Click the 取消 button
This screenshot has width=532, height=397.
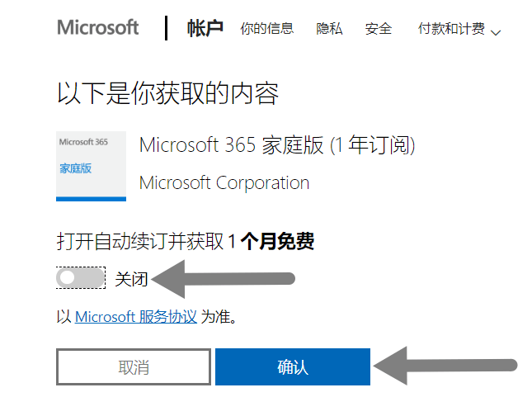[x=134, y=366]
